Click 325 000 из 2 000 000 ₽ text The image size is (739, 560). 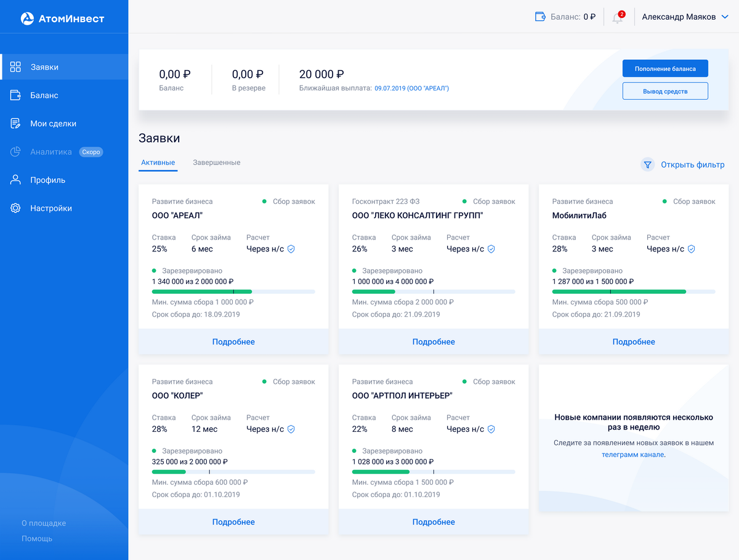click(190, 461)
